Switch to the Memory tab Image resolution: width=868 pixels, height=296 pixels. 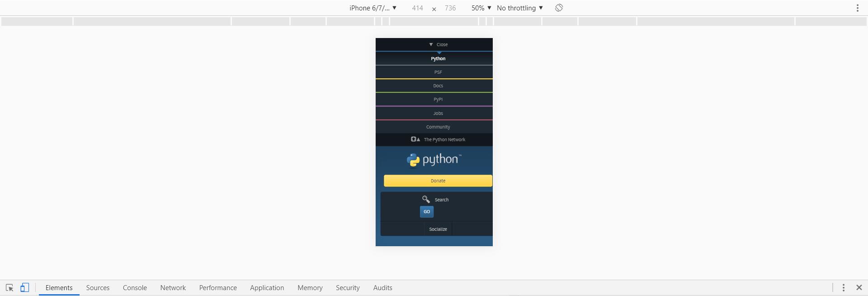click(310, 287)
